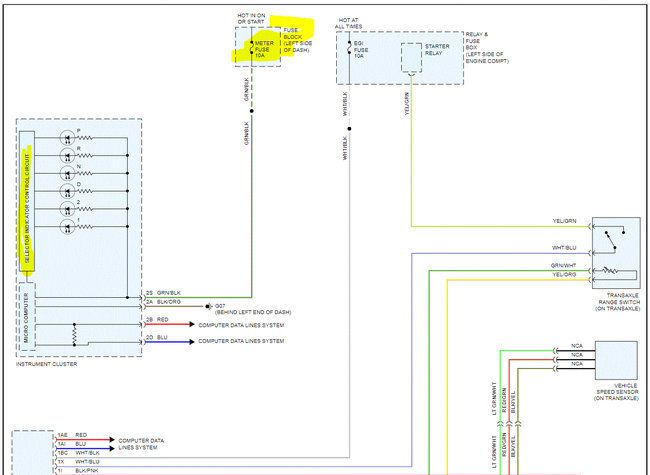Click the '1BC WHT/BLK' connector label
650x475 pixels.
(78, 453)
